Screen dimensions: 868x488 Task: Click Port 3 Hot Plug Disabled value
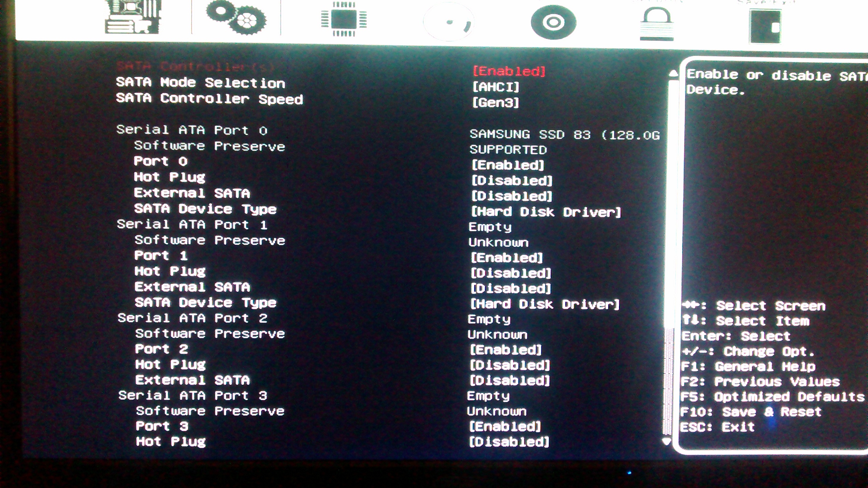[x=509, y=442]
